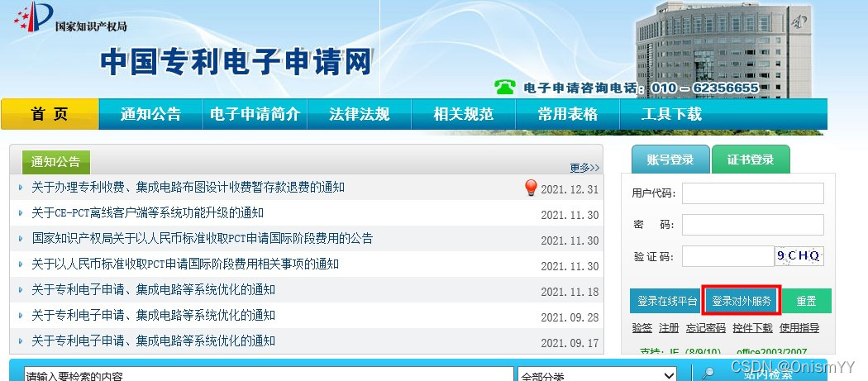Open the 首页 navigation tab
This screenshot has width=868, height=381.
pyautogui.click(x=50, y=114)
